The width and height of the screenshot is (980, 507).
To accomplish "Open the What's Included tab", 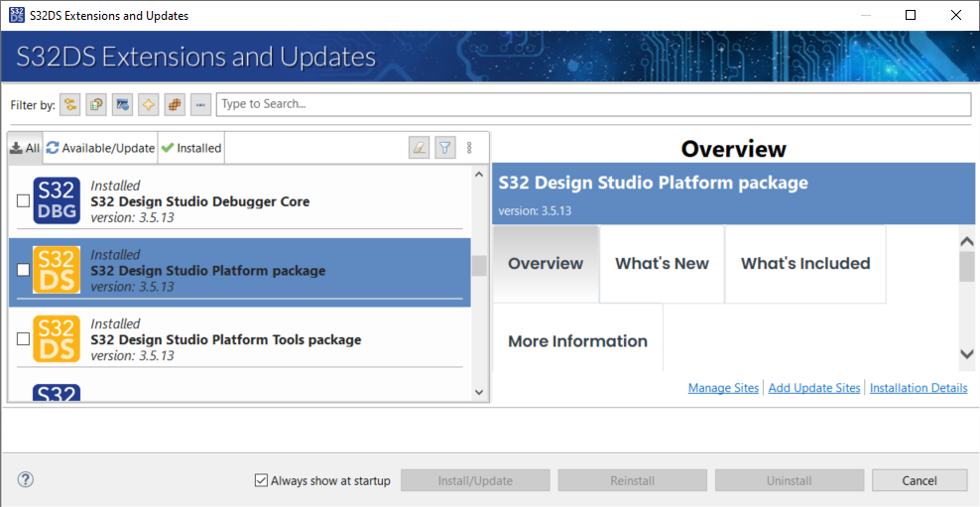I will pyautogui.click(x=805, y=264).
